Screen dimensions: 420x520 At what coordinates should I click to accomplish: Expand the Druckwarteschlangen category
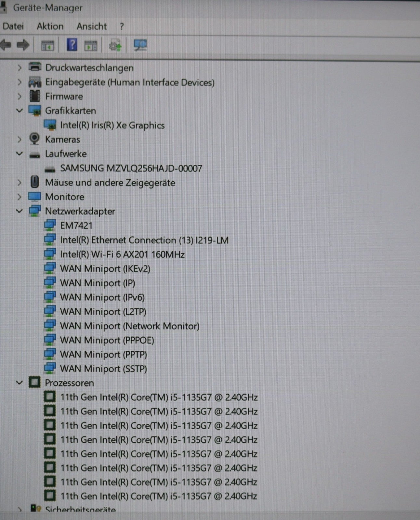tap(20, 68)
